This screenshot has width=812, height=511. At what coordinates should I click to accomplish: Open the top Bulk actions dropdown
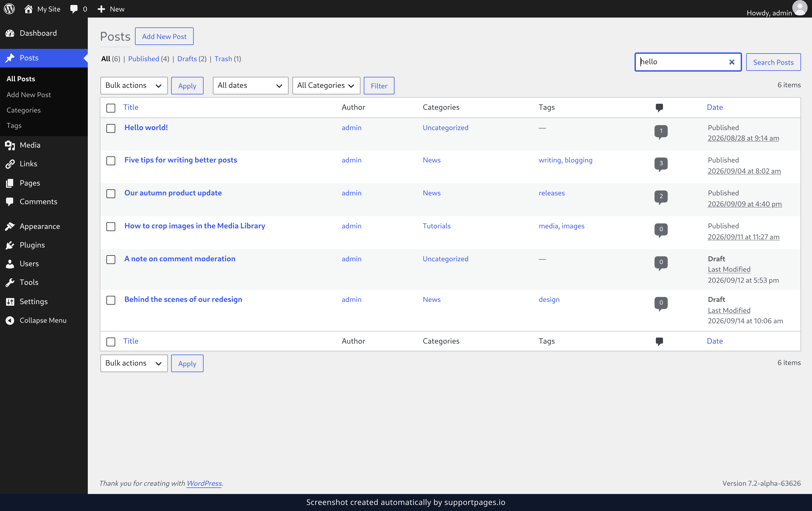pyautogui.click(x=134, y=86)
